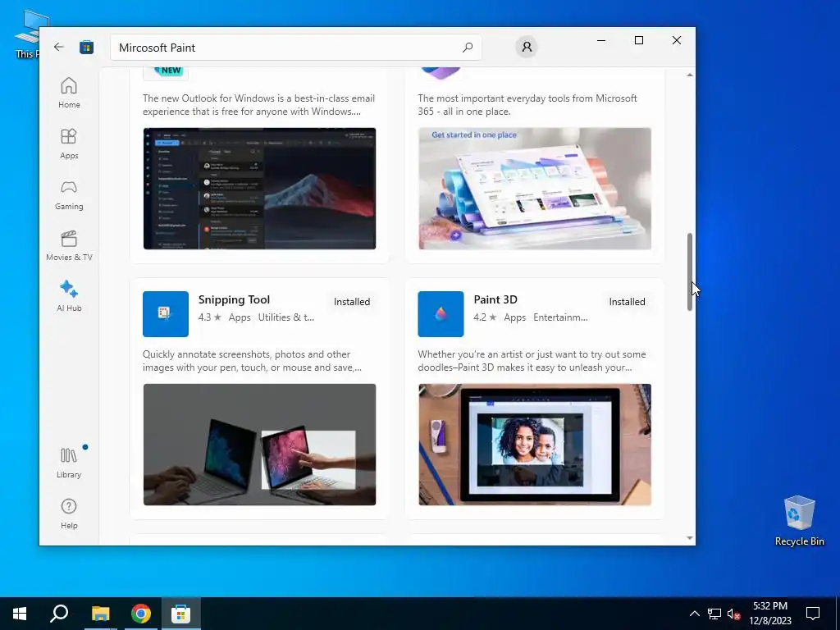Click the Microsoft 365 description text
The width and height of the screenshot is (840, 630).
point(527,105)
